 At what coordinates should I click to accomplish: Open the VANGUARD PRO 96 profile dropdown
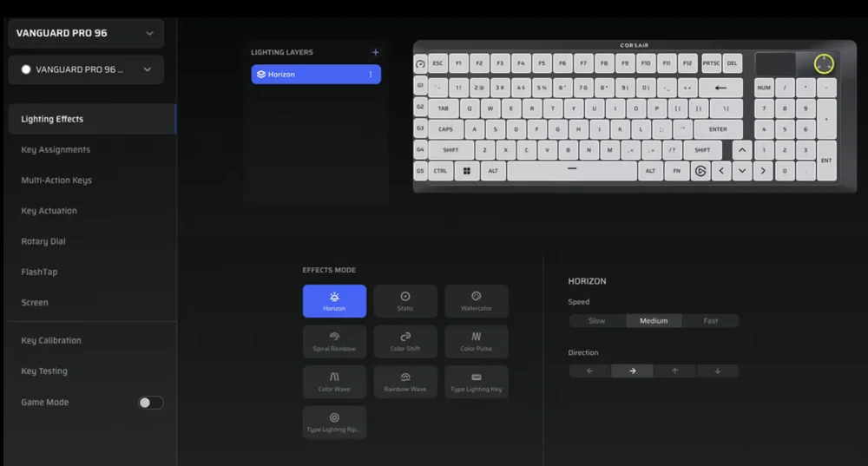[x=85, y=69]
